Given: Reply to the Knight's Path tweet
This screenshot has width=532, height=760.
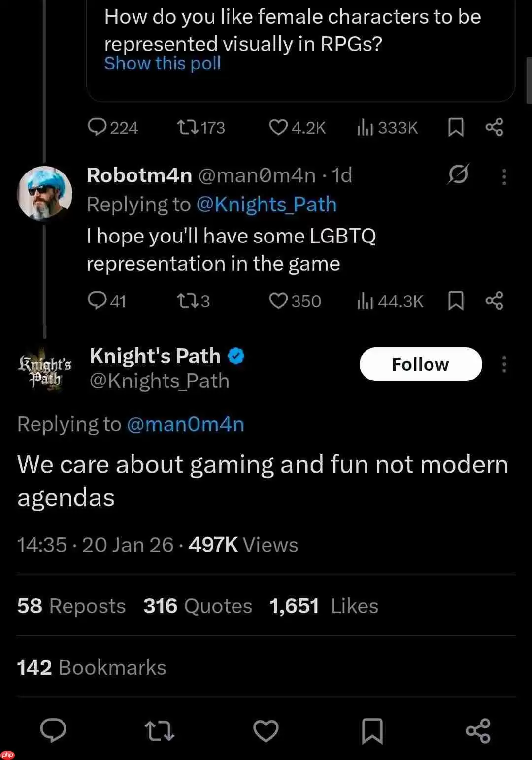Looking at the screenshot, I should tap(53, 730).
